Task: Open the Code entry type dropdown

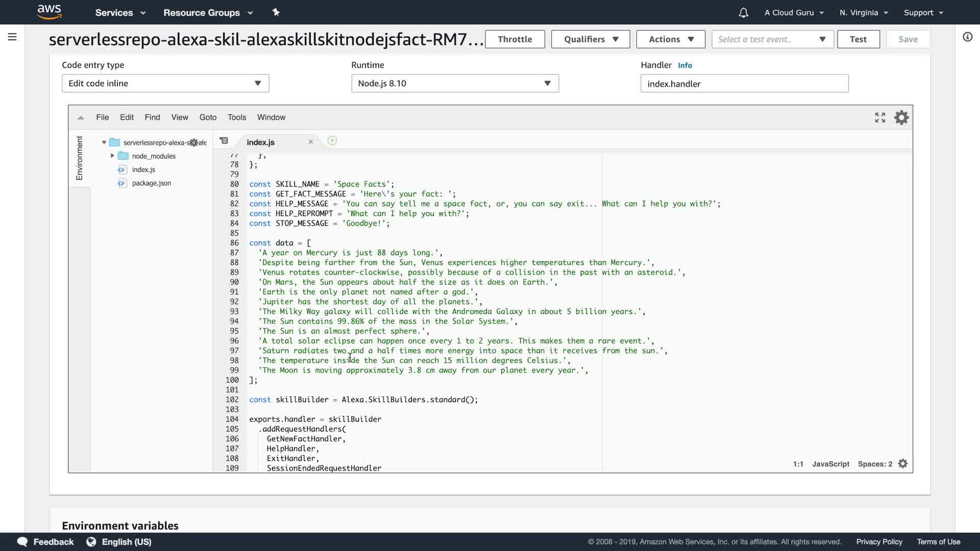Action: pyautogui.click(x=165, y=83)
